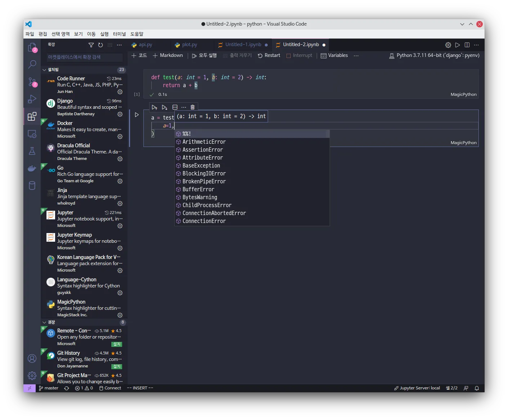
Task: Select the Python 3.7.11 kernel picker
Action: [434, 55]
